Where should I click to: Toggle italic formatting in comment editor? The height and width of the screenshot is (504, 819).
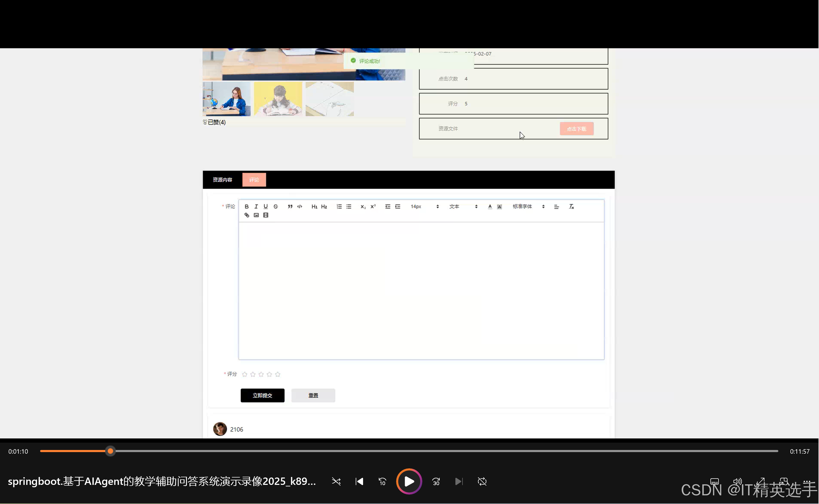(x=256, y=207)
